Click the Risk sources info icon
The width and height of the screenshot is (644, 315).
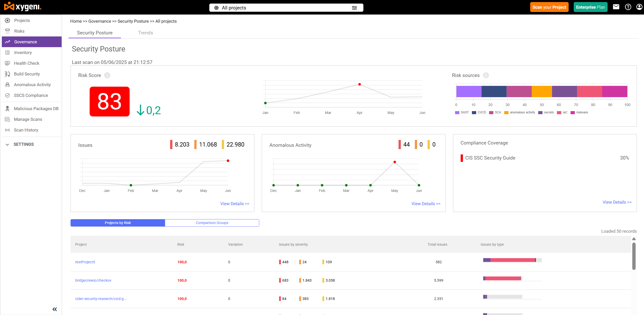(x=486, y=75)
